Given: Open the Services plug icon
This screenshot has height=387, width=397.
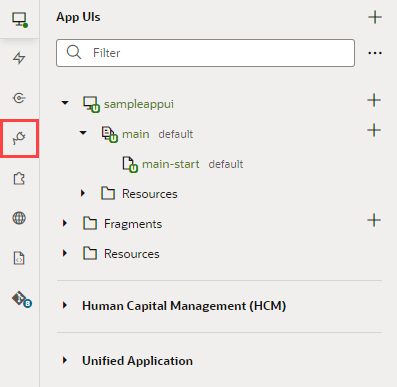Looking at the screenshot, I should click(x=19, y=138).
